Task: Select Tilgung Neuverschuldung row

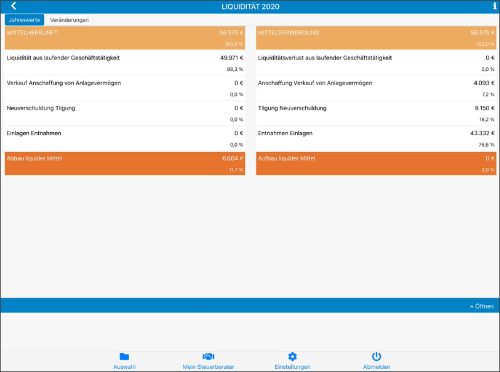Action: [376, 113]
